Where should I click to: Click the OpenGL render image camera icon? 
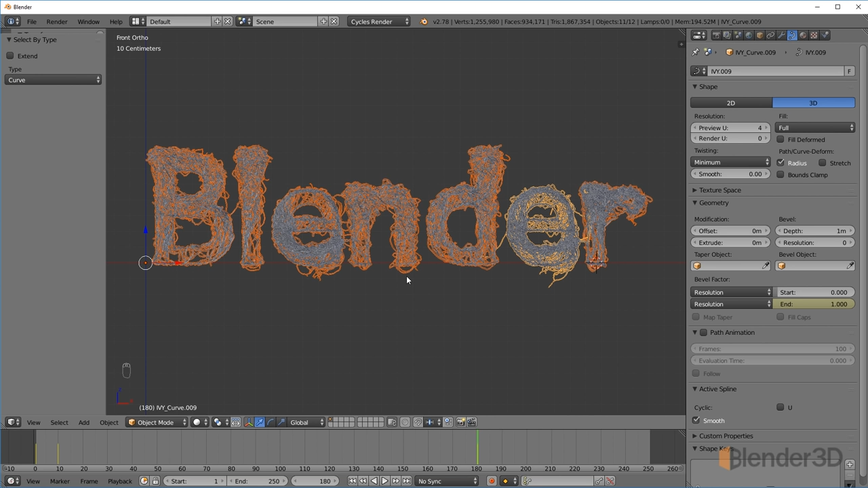(x=460, y=422)
